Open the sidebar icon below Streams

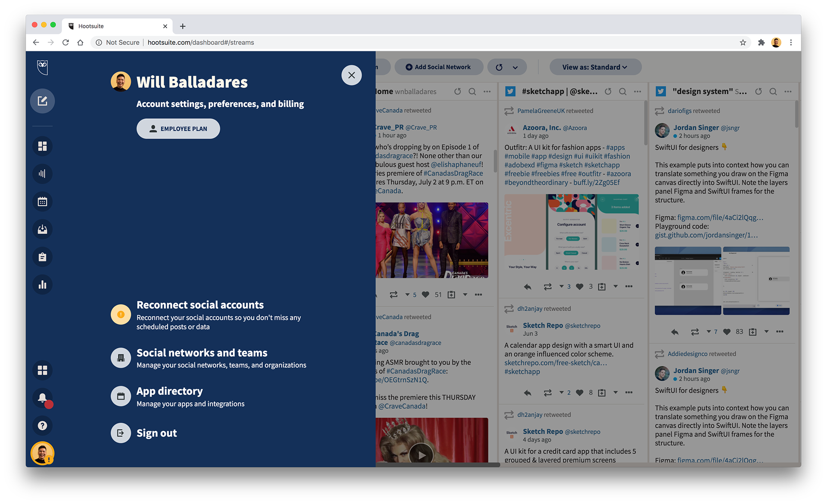[42, 174]
